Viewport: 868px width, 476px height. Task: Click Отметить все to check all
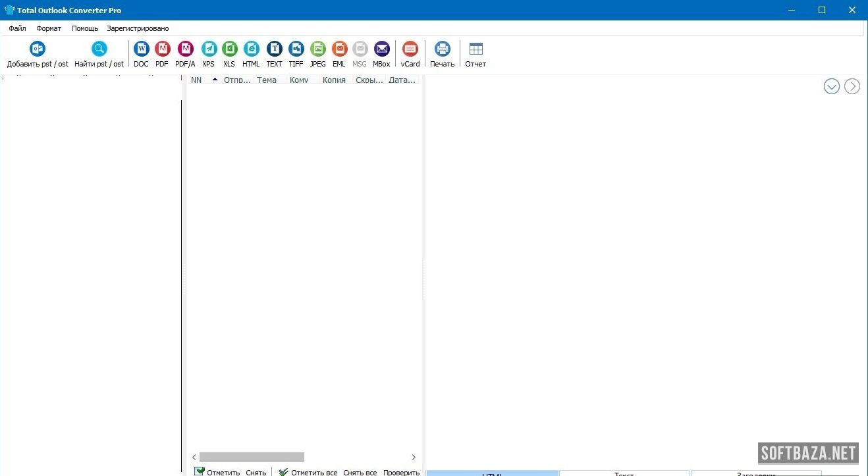[308, 472]
